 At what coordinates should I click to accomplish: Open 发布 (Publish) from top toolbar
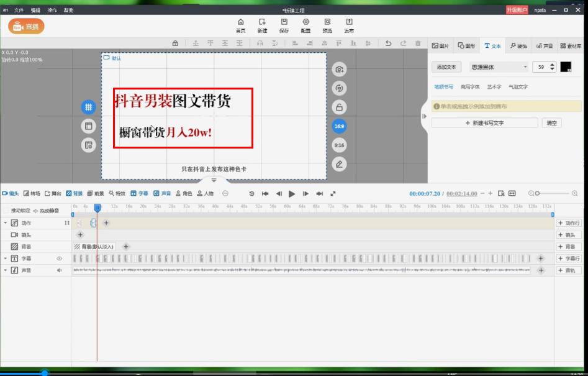[x=349, y=25]
